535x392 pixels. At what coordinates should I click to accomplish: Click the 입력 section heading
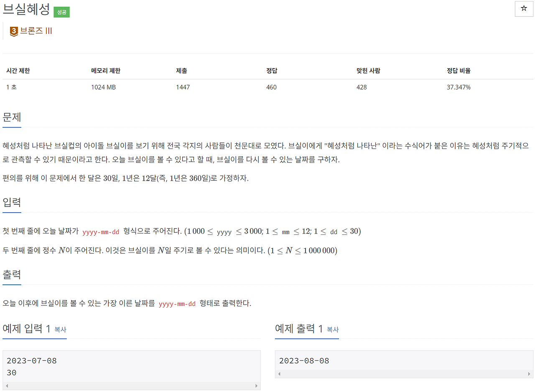click(11, 202)
